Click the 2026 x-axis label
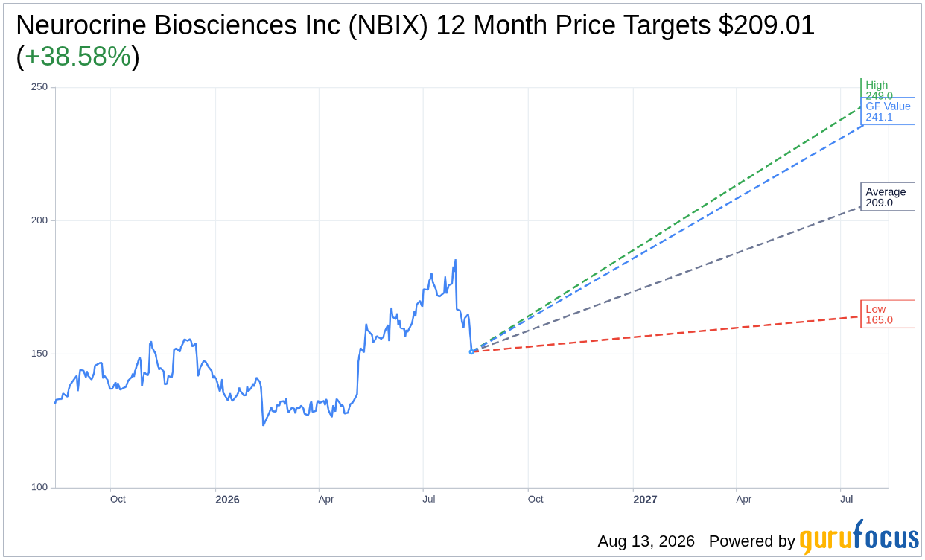Screen dimensions: 925x560 click(227, 500)
